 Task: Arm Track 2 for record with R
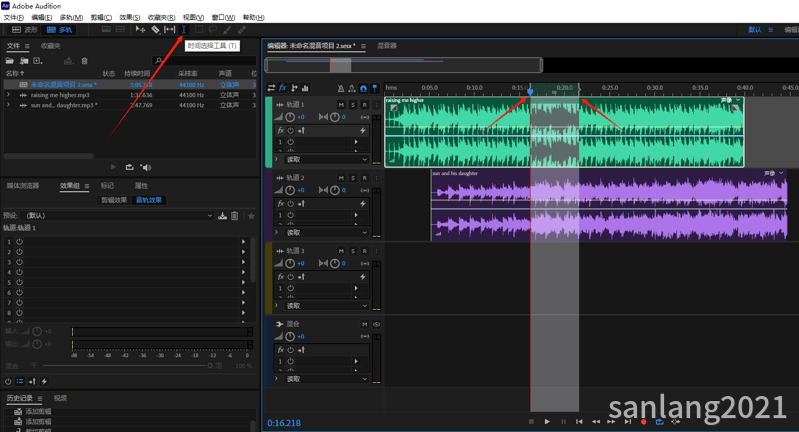click(x=364, y=178)
